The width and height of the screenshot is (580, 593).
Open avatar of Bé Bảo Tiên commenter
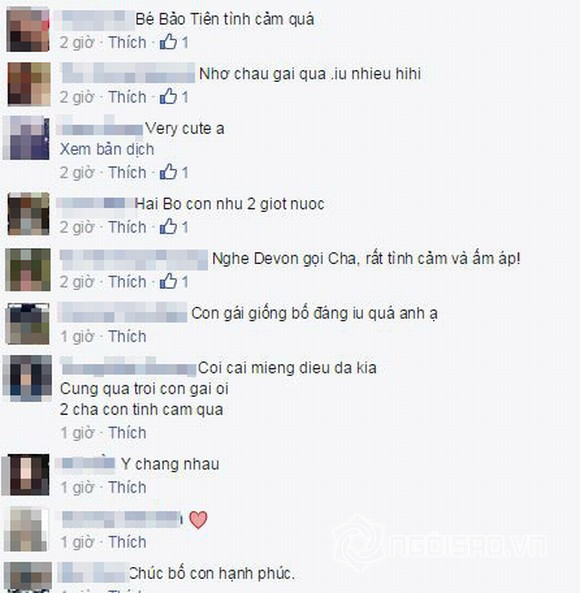28,29
